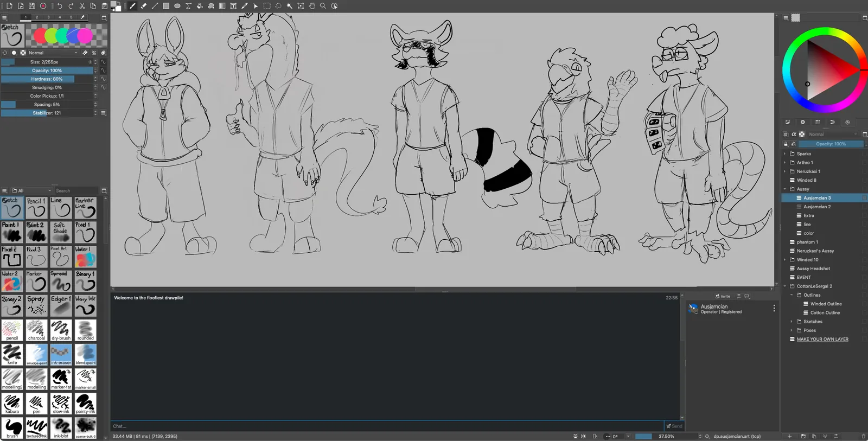This screenshot has height=441, width=868.
Task: Select the Freehand brush tool
Action: (132, 6)
